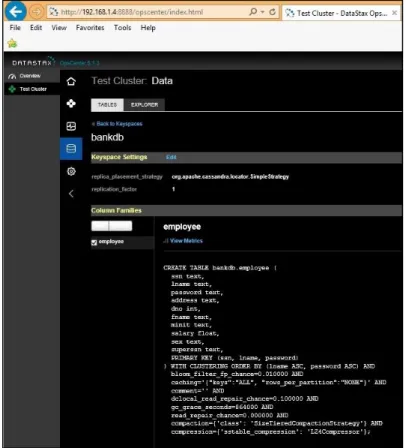Collapse the navigation with the chevron
Image resolution: width=406 pixels, height=448 pixels.
(71, 194)
